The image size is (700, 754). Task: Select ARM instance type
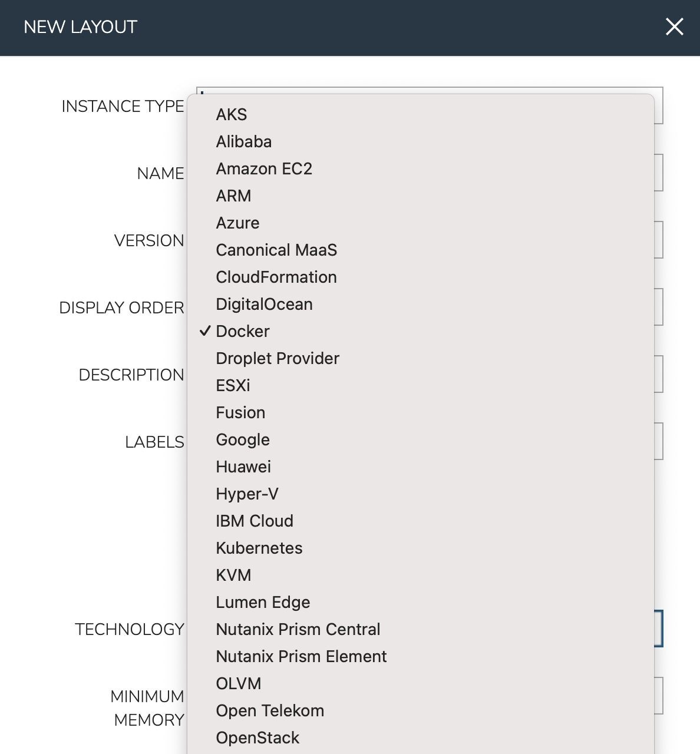[x=233, y=196]
